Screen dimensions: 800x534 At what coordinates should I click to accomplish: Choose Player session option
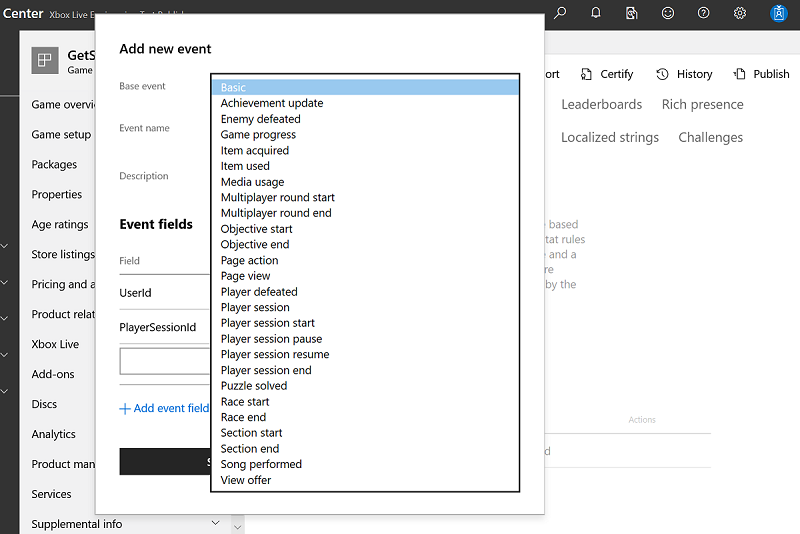[365, 308]
